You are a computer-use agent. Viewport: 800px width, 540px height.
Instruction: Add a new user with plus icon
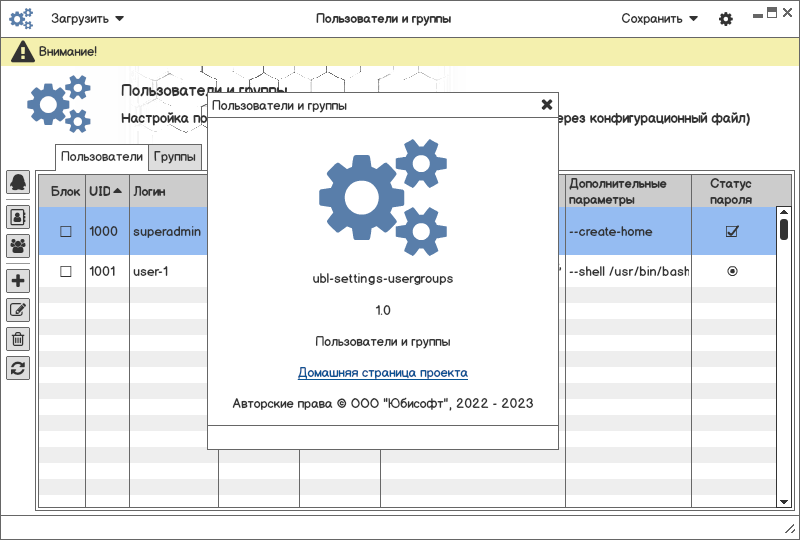click(x=18, y=281)
